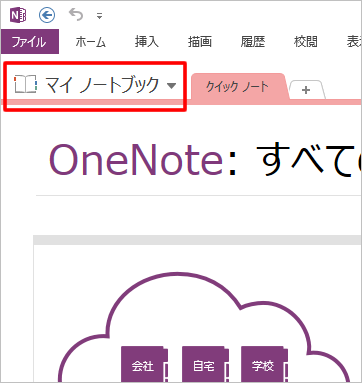This screenshot has height=383, width=362.
Task: Click the OneNote application logo icon
Action: [x=18, y=15]
